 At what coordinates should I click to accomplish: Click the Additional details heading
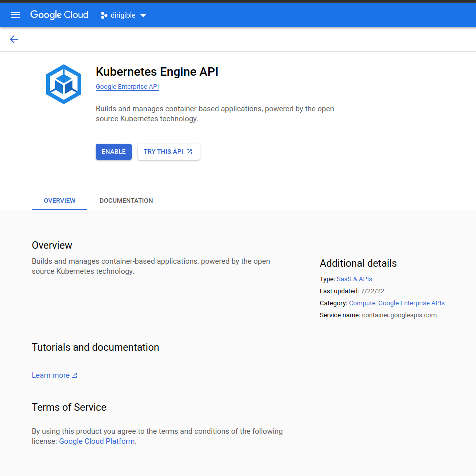click(x=358, y=263)
